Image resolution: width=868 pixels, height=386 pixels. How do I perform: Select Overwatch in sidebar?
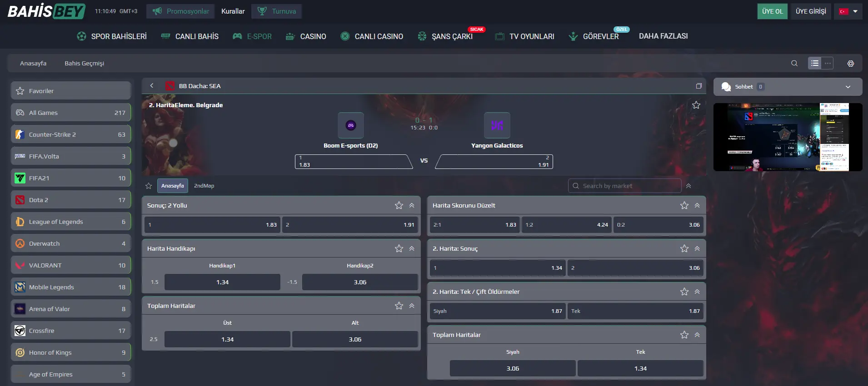[71, 243]
